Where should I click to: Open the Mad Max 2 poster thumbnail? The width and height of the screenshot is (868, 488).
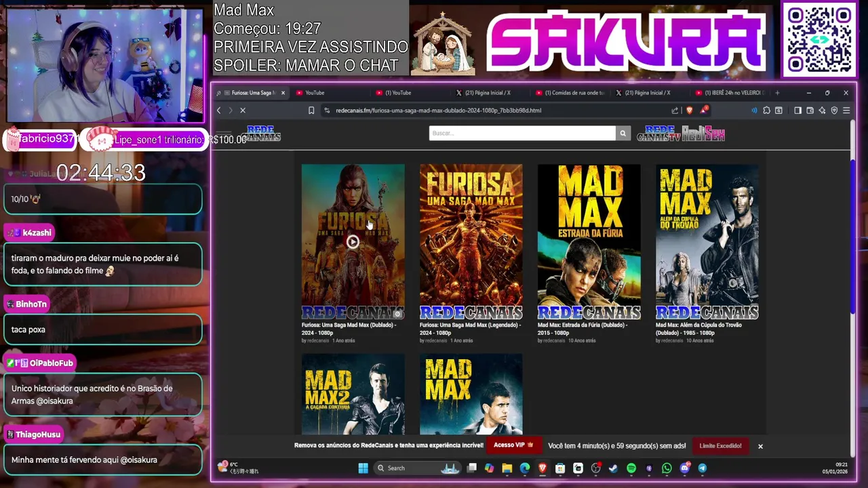[x=353, y=394]
